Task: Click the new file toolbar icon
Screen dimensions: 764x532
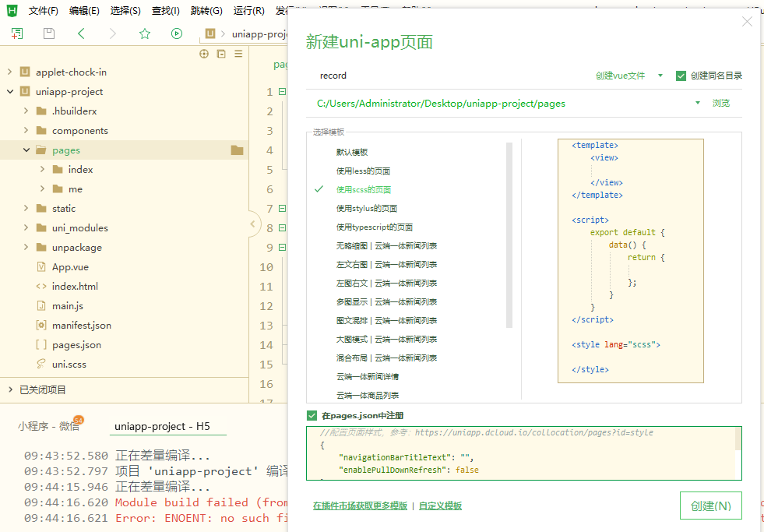Action: pos(17,33)
